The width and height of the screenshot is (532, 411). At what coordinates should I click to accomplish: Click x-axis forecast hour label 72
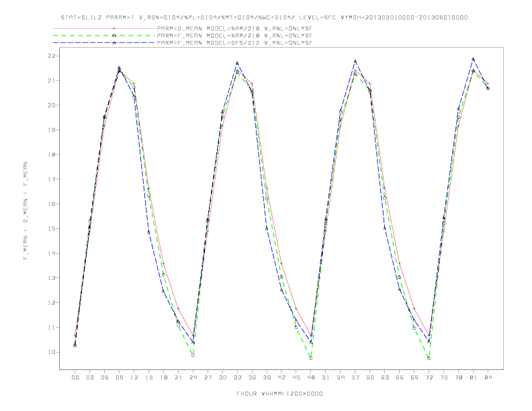[429, 377]
